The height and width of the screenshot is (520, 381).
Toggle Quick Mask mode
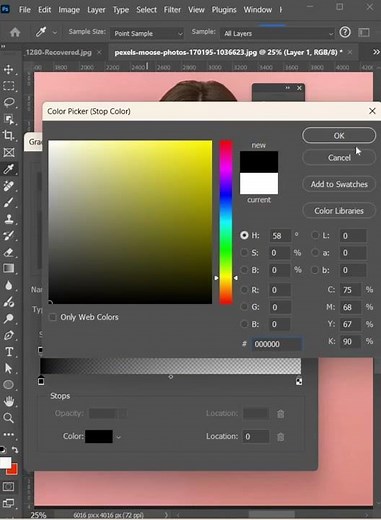tap(9, 487)
